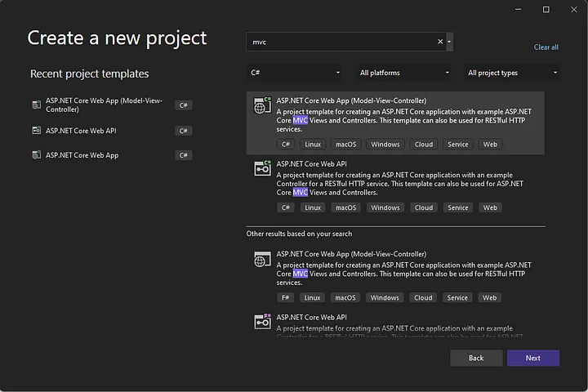Click recent Model-View-Controller template icon
Image resolution: width=588 pixels, height=392 pixels.
(36, 105)
